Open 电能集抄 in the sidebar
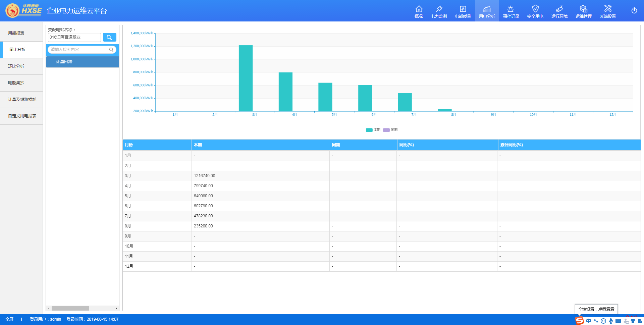 [x=16, y=83]
